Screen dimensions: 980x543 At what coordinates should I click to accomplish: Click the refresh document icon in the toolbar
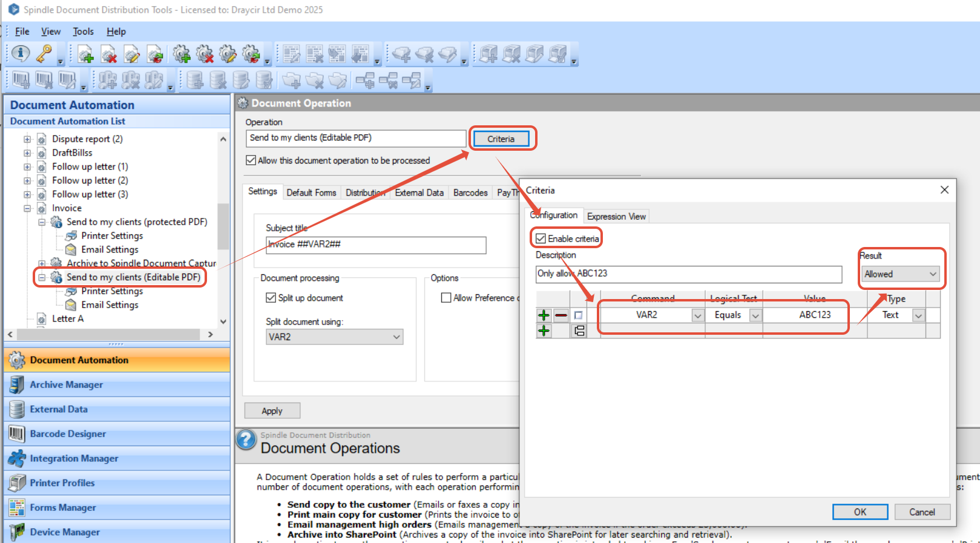tap(154, 54)
